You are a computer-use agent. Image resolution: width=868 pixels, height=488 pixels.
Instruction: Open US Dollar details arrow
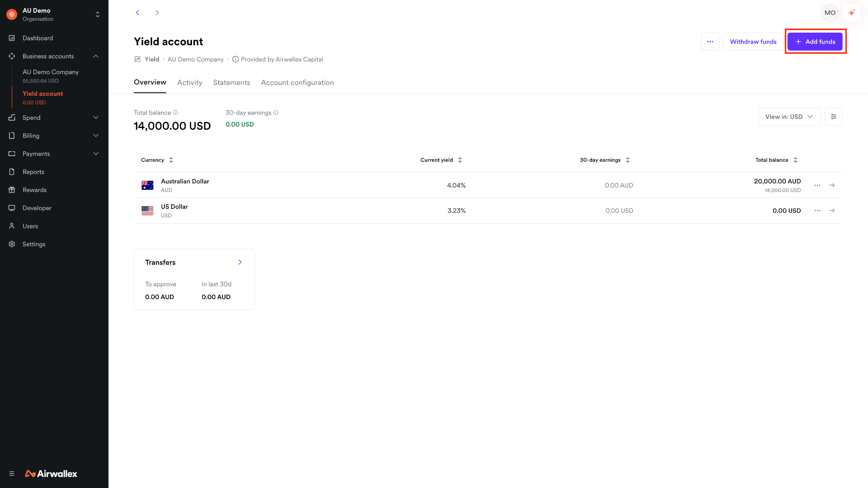click(832, 211)
